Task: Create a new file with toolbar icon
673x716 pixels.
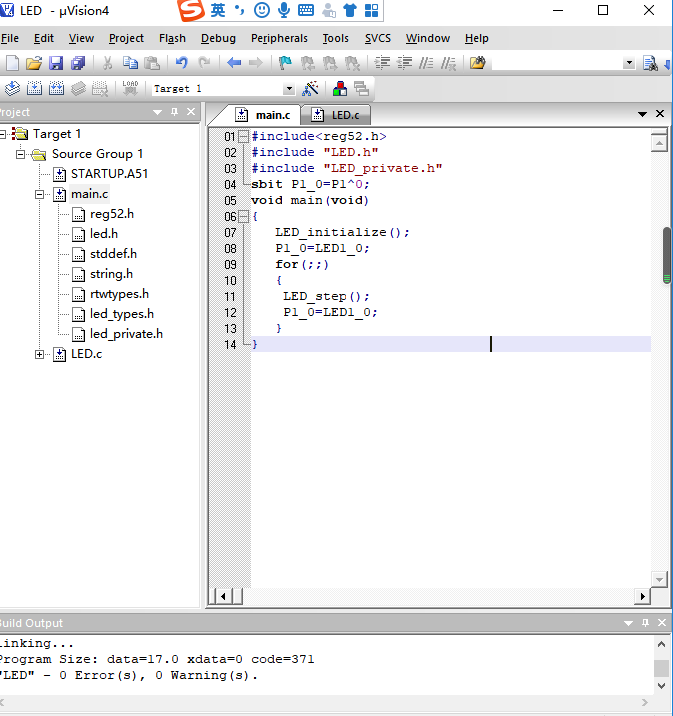Action: pyautogui.click(x=12, y=63)
